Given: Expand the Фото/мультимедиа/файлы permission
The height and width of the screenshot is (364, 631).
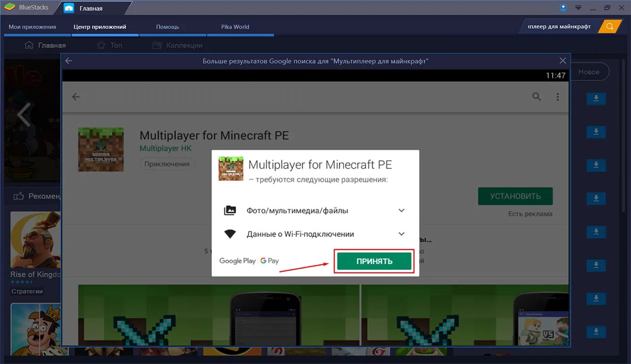Looking at the screenshot, I should point(315,211).
